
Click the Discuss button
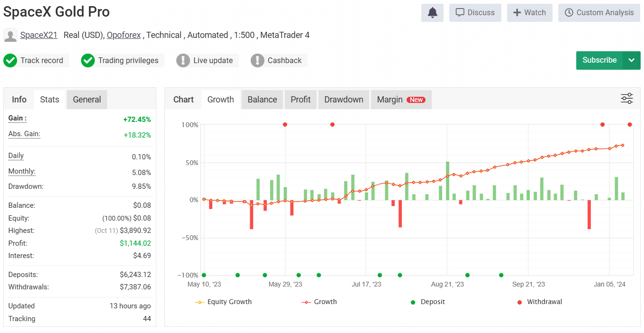point(475,13)
